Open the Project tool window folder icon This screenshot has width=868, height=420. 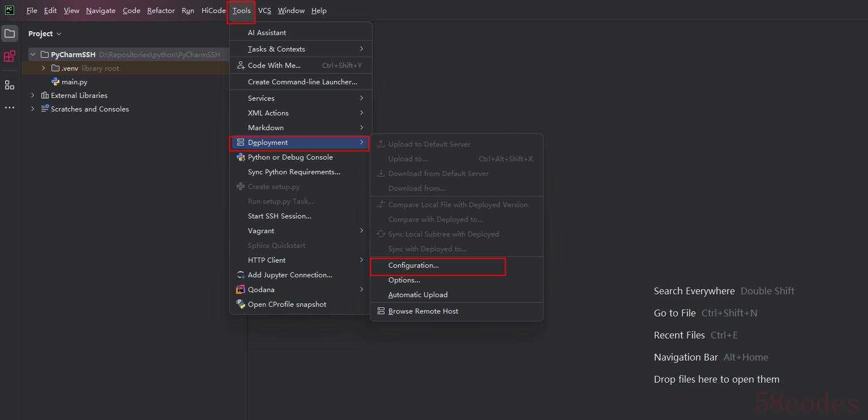(x=10, y=33)
